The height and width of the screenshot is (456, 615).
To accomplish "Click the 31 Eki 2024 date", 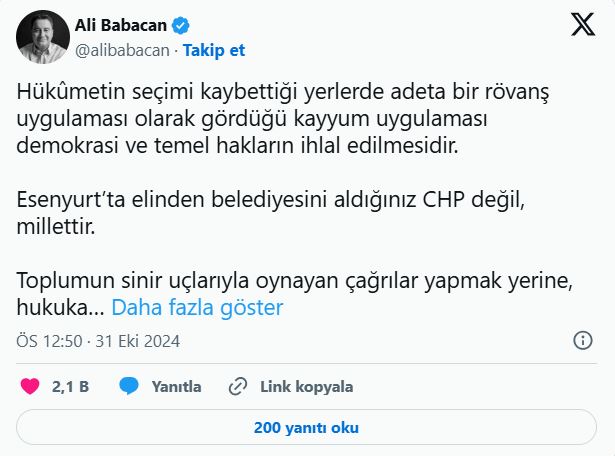I will click(x=138, y=341).
